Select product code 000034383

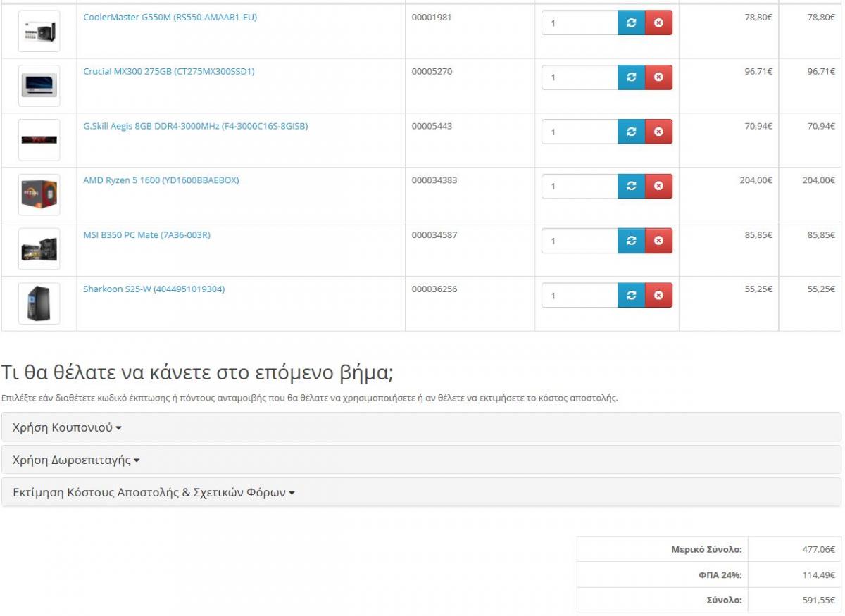pyautogui.click(x=434, y=180)
